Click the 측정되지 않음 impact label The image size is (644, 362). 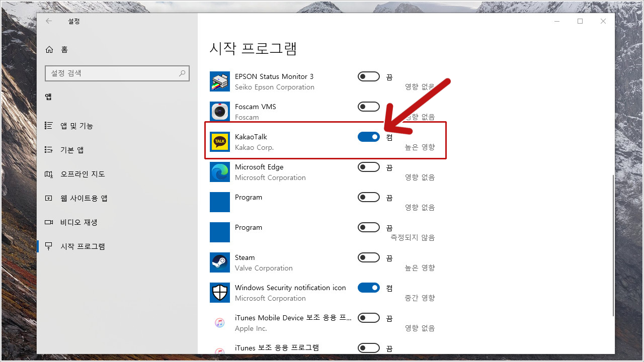[413, 237]
